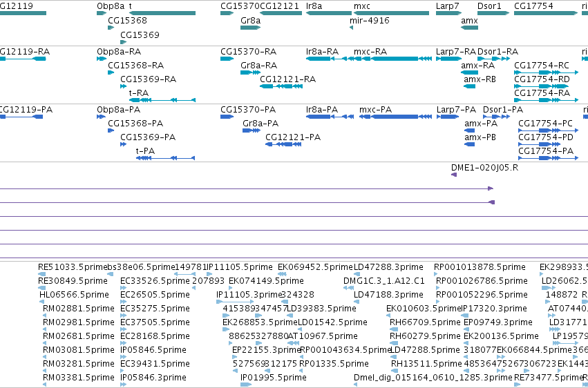Select transcript CG12121-RA
The width and height of the screenshot is (588, 388).
(x=281, y=86)
